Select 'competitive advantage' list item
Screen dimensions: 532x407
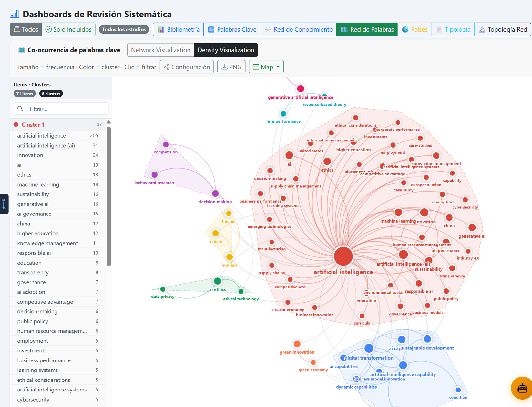[58, 302]
